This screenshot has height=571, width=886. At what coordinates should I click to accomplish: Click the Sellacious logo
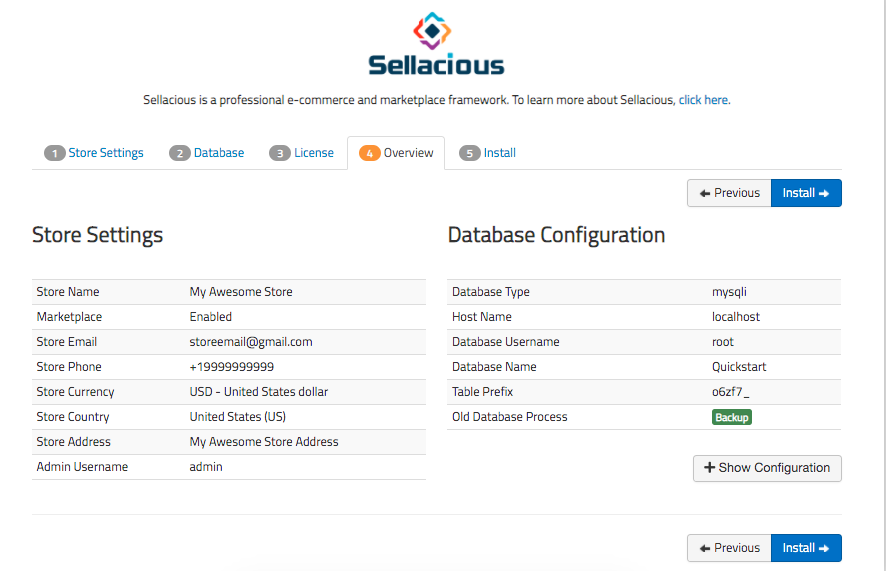pyautogui.click(x=436, y=45)
